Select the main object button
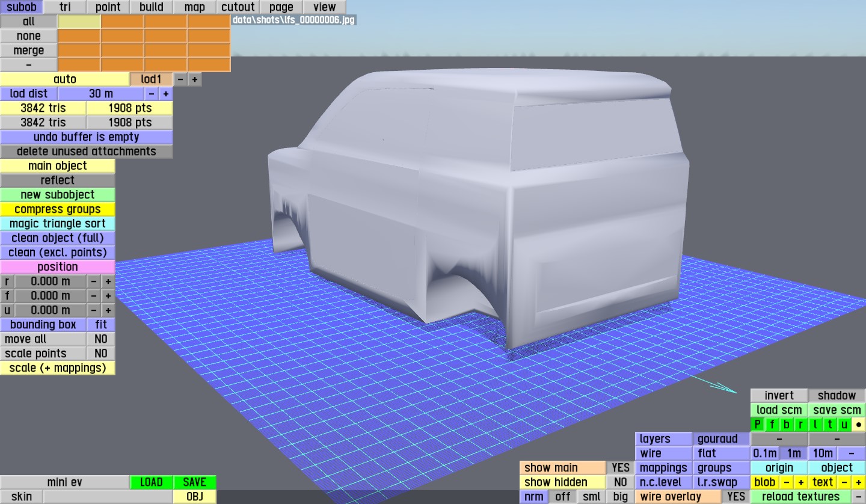 point(58,166)
